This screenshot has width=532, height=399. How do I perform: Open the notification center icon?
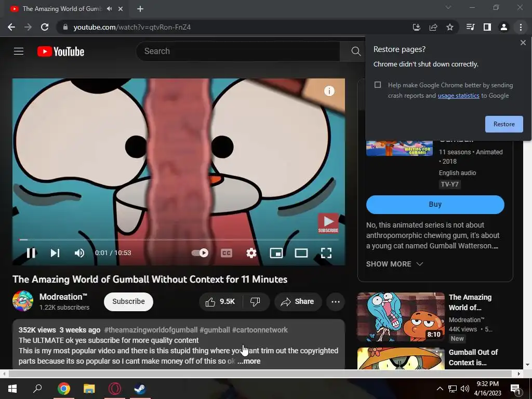click(516, 389)
